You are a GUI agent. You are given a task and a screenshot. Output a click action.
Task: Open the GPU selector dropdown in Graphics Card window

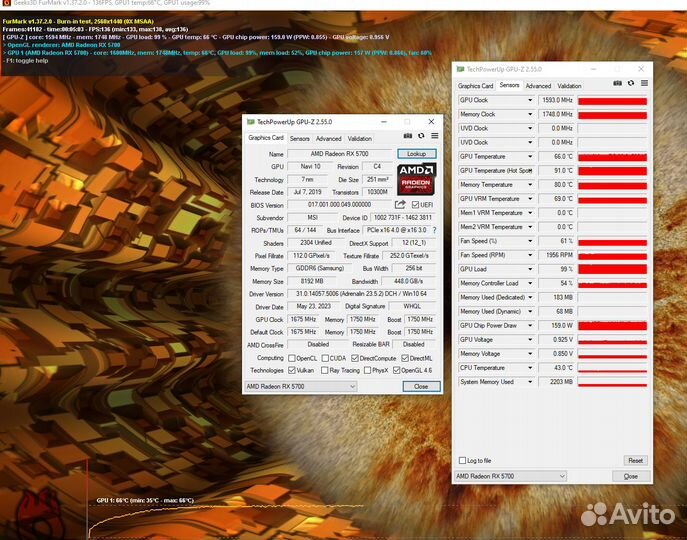(x=301, y=386)
